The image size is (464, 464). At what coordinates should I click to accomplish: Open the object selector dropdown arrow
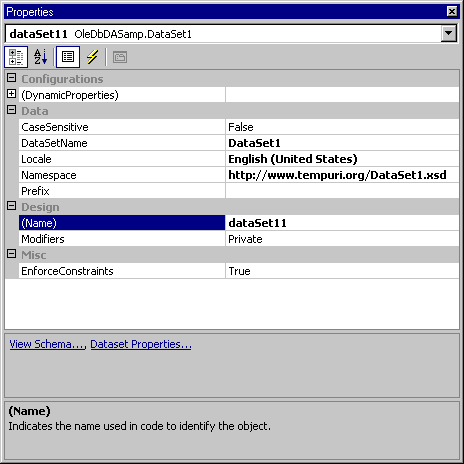pos(449,33)
